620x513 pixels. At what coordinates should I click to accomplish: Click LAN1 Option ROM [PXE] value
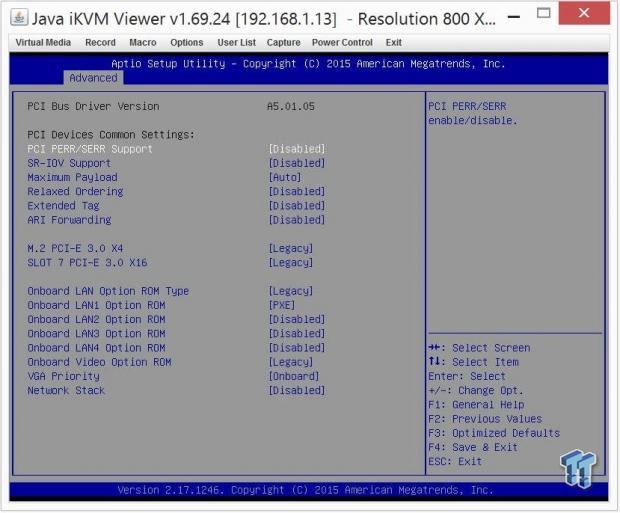coord(282,306)
